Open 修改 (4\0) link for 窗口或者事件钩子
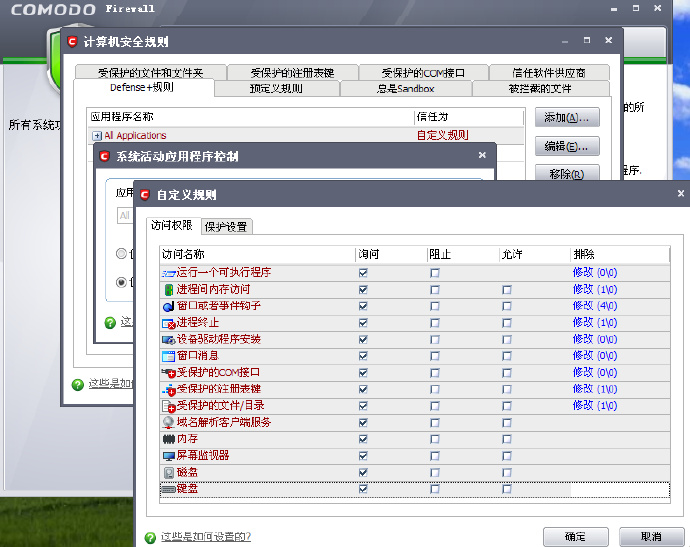The image size is (690, 547). (595, 306)
